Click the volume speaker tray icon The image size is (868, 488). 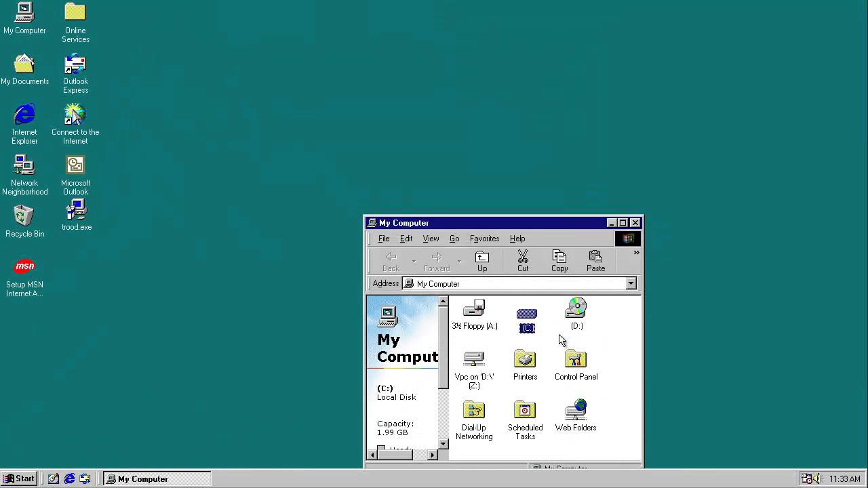tap(817, 479)
